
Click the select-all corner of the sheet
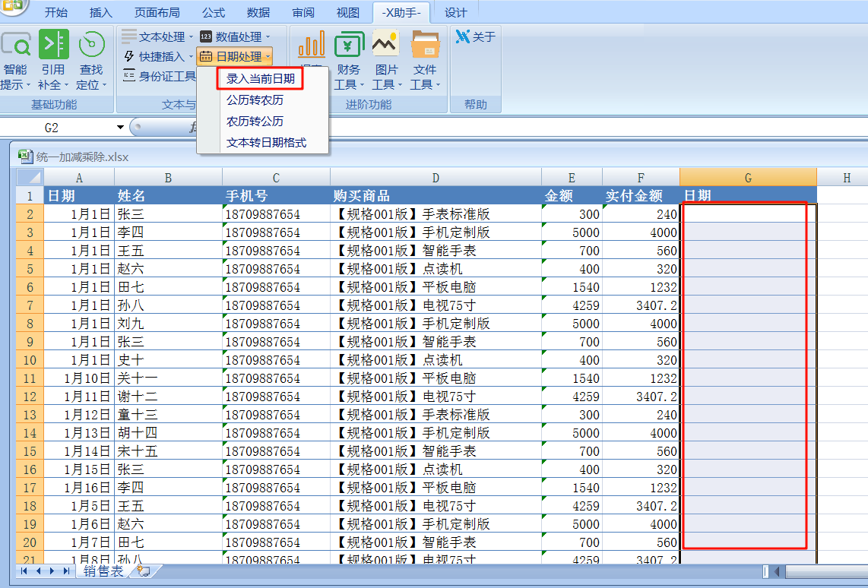(30, 178)
